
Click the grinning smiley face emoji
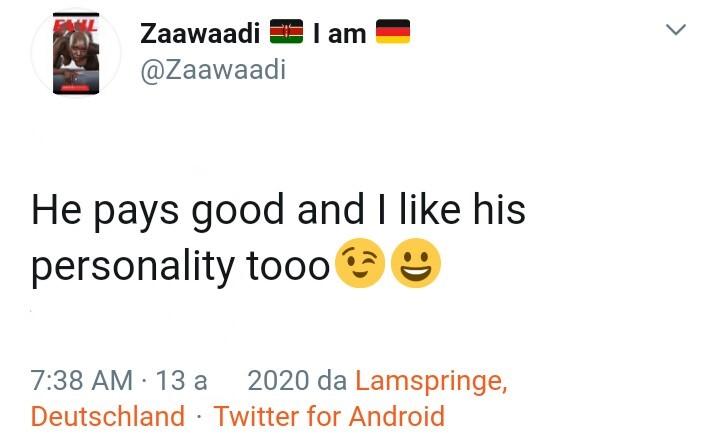415,265
